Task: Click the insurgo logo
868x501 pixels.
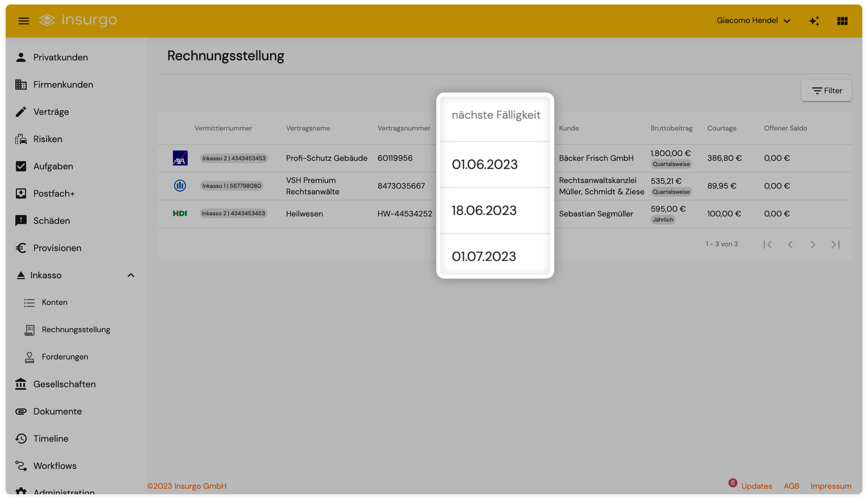Action: pos(78,20)
